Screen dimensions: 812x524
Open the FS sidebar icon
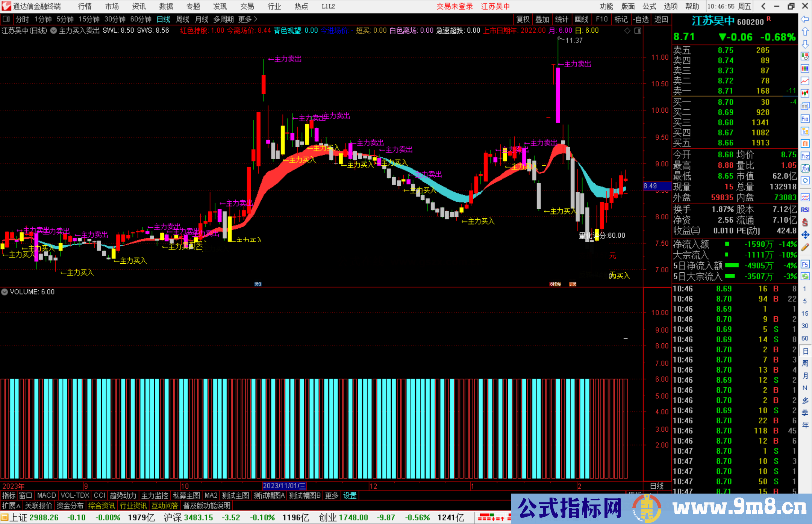[x=805, y=264]
